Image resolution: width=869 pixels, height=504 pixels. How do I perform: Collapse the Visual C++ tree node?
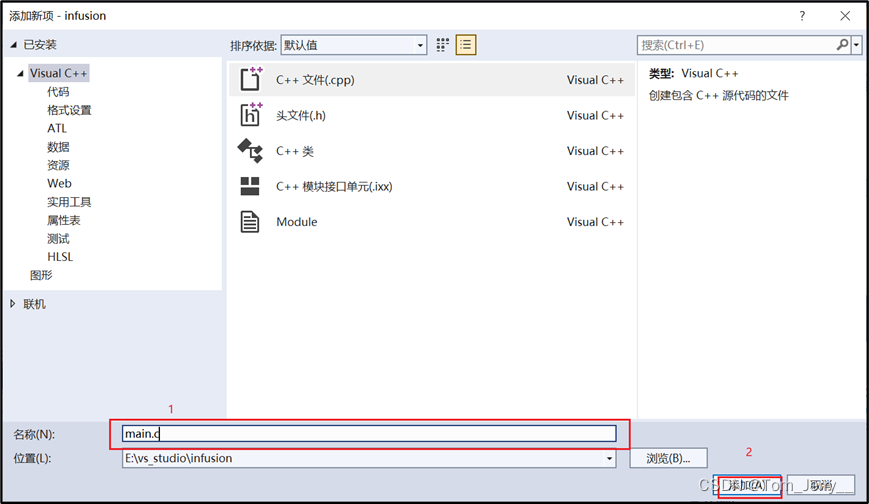click(x=20, y=73)
